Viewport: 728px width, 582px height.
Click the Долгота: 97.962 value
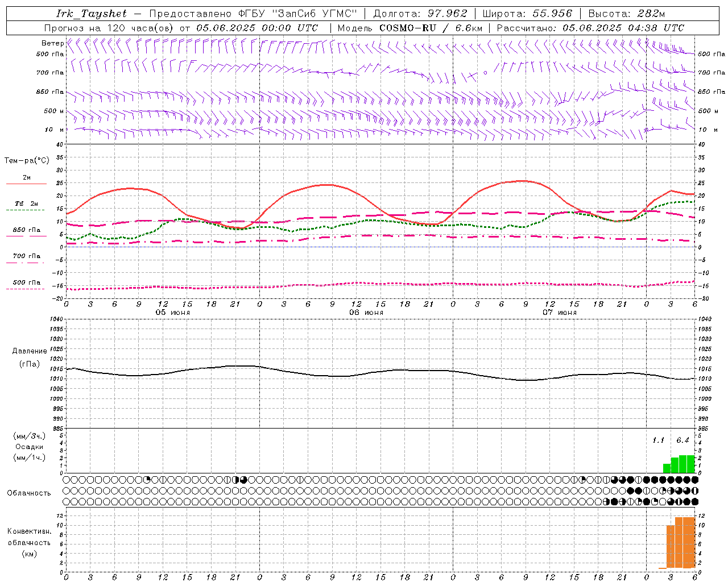pyautogui.click(x=420, y=14)
